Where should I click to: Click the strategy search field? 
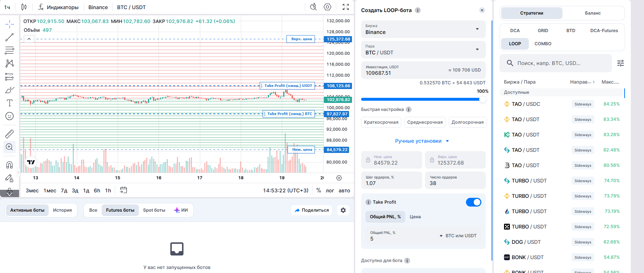coord(556,63)
